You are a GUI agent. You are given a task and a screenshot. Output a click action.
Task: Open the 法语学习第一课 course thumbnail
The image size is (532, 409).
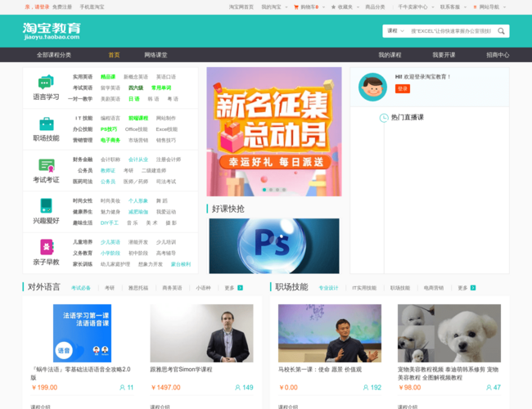82,333
